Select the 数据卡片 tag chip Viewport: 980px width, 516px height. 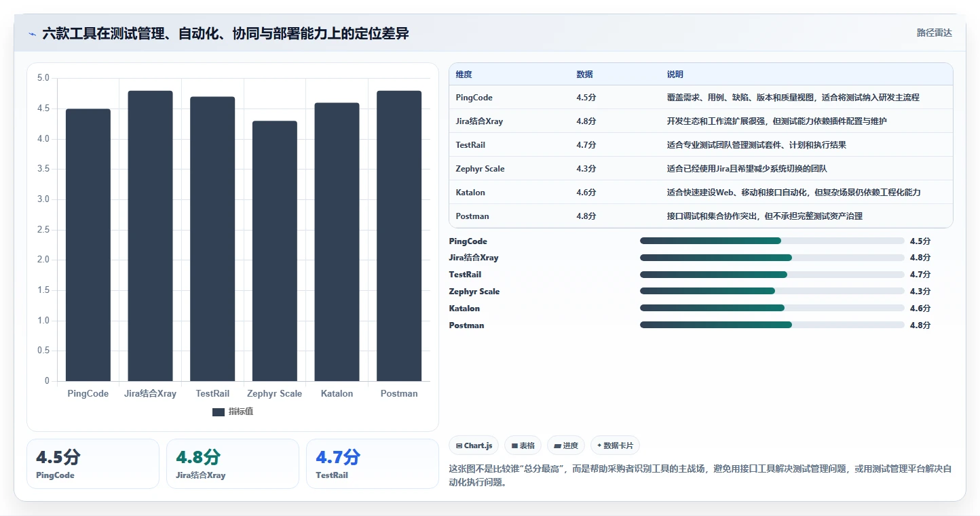coord(615,445)
